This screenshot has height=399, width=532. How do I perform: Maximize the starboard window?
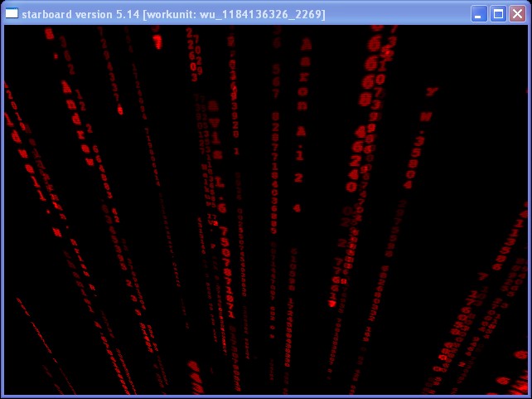[x=498, y=14]
